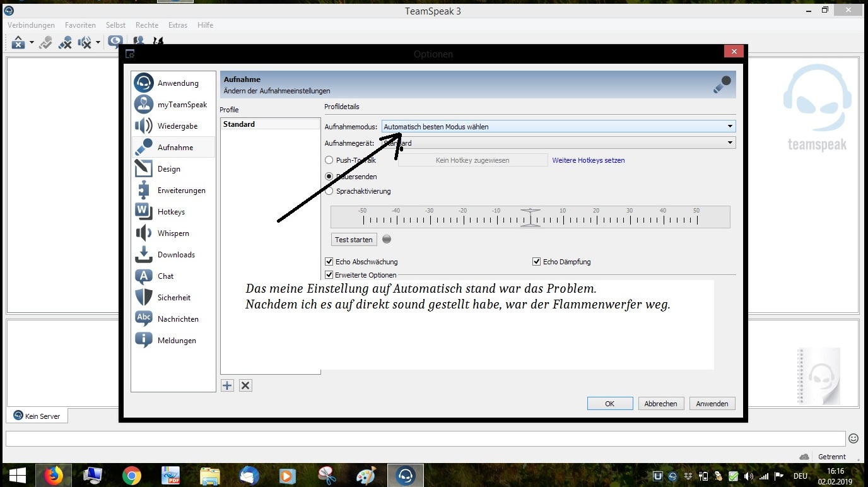Select the Dauersenden radio button
Image resolution: width=868 pixels, height=487 pixels.
[x=329, y=177]
